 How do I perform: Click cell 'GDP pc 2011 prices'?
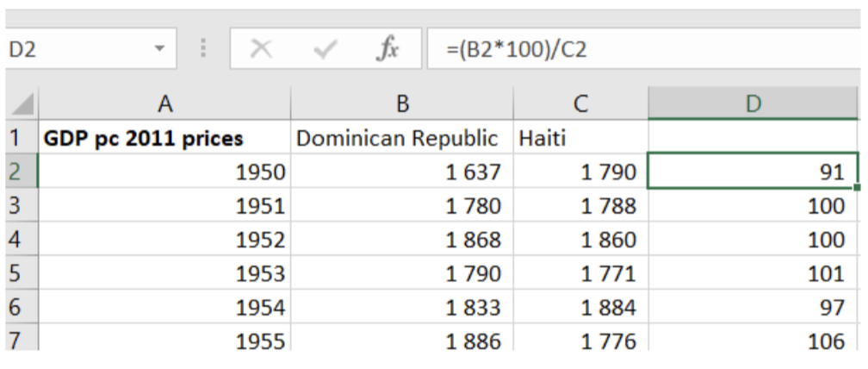[164, 138]
